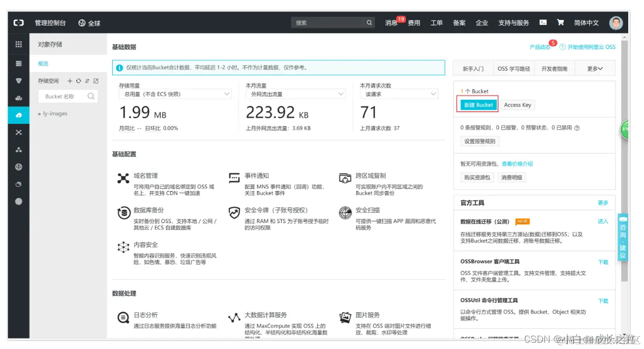
Task: Click the sort icon in the 存储空间 panel
Action: tap(87, 81)
